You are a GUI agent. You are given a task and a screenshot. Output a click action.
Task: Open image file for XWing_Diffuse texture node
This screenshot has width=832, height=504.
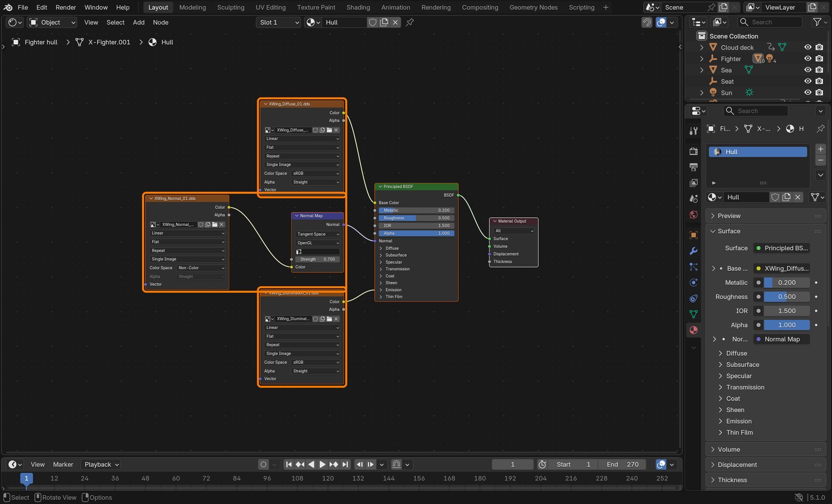[329, 130]
